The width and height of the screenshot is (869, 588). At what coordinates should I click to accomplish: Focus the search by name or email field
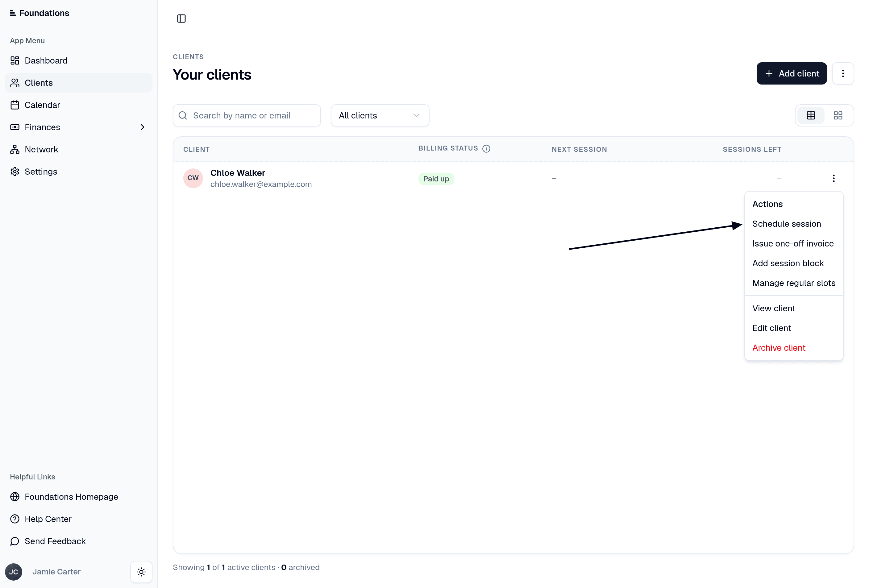tap(247, 115)
